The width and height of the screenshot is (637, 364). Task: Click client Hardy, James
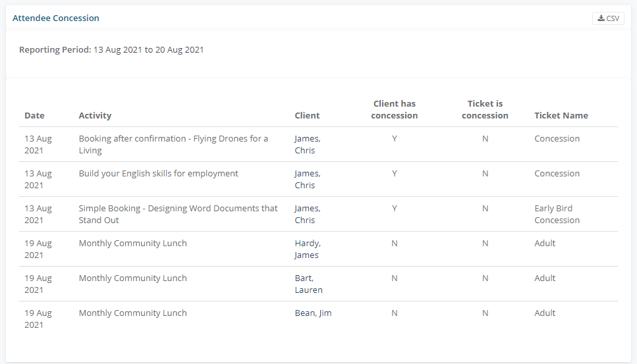[306, 249]
